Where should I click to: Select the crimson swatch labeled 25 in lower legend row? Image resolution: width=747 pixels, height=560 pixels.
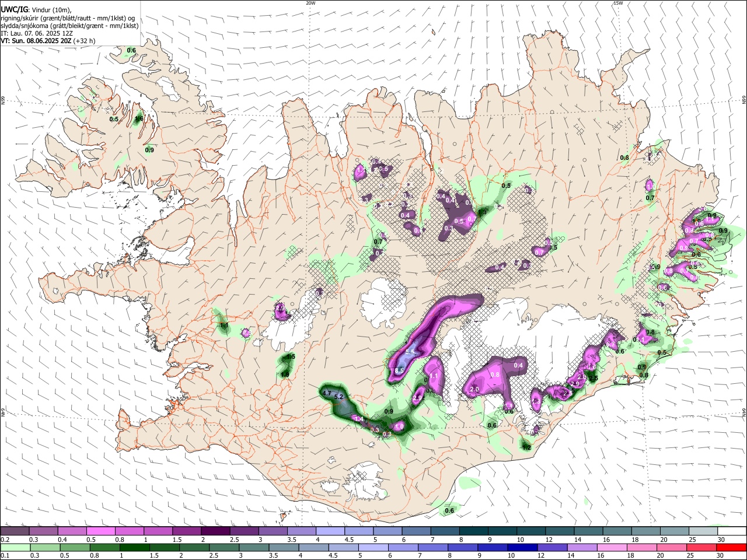701,548
